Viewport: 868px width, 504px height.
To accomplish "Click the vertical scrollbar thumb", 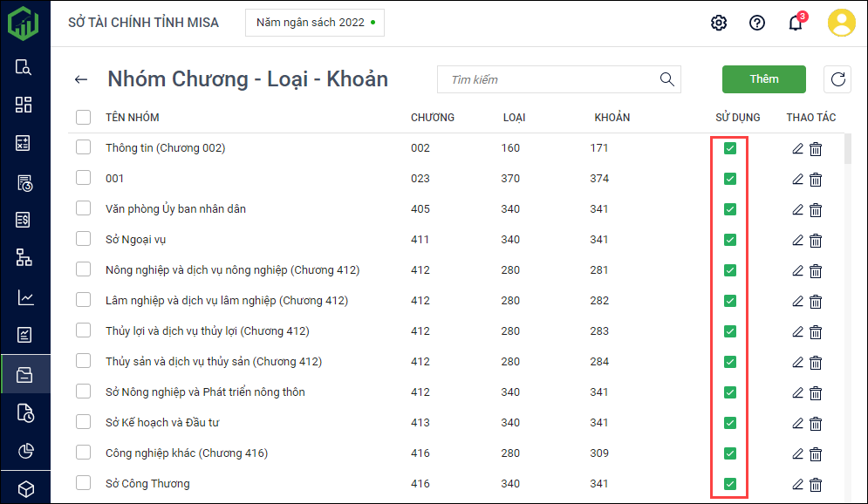I will click(848, 148).
